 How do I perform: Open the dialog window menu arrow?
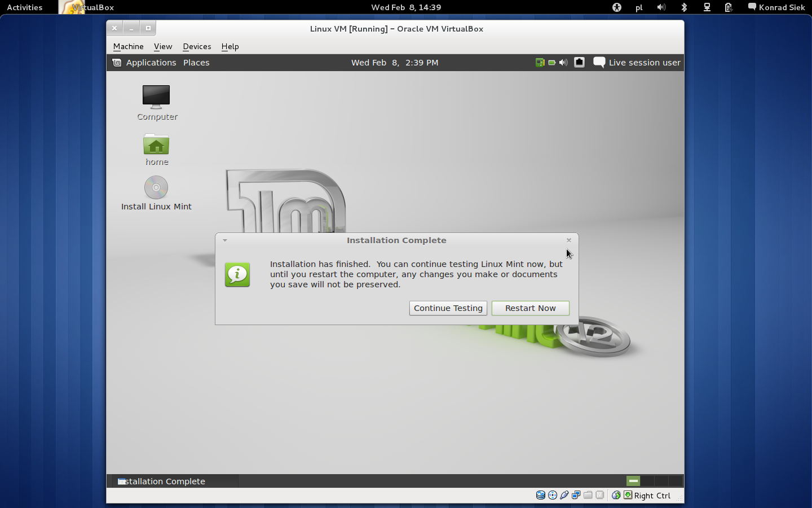coord(224,240)
